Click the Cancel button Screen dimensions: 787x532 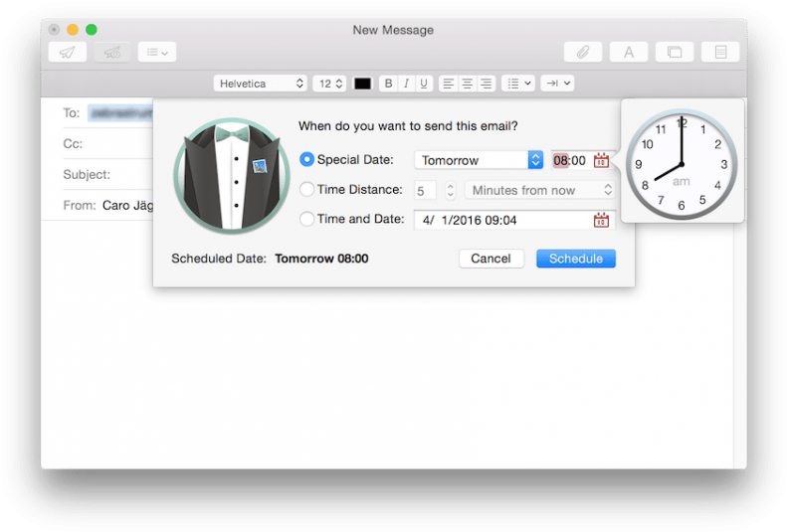pyautogui.click(x=491, y=259)
